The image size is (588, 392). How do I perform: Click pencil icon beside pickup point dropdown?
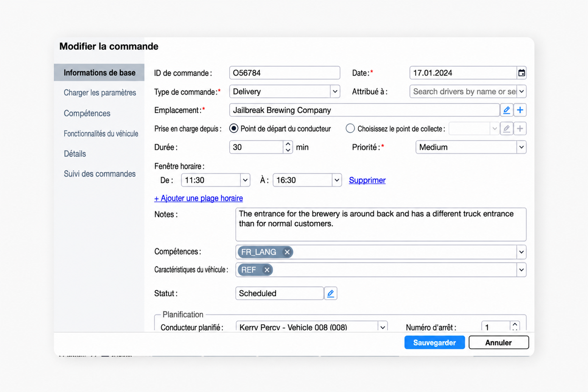tap(506, 129)
